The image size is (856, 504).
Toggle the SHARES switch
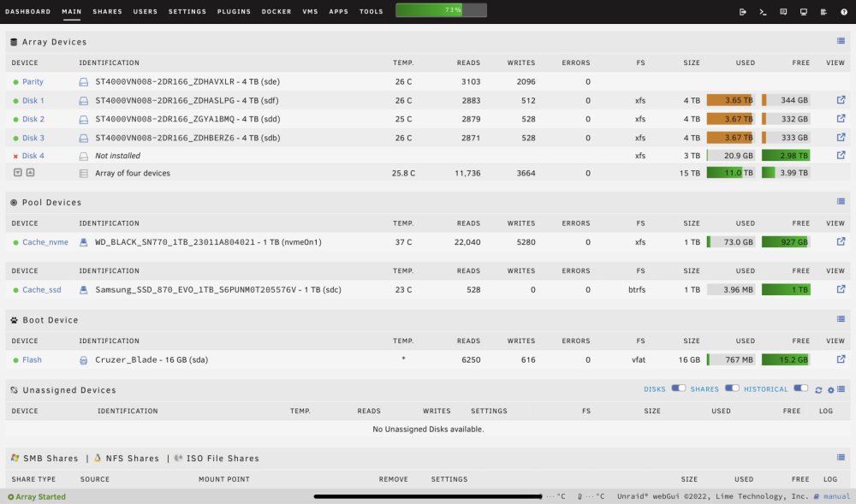[732, 388]
